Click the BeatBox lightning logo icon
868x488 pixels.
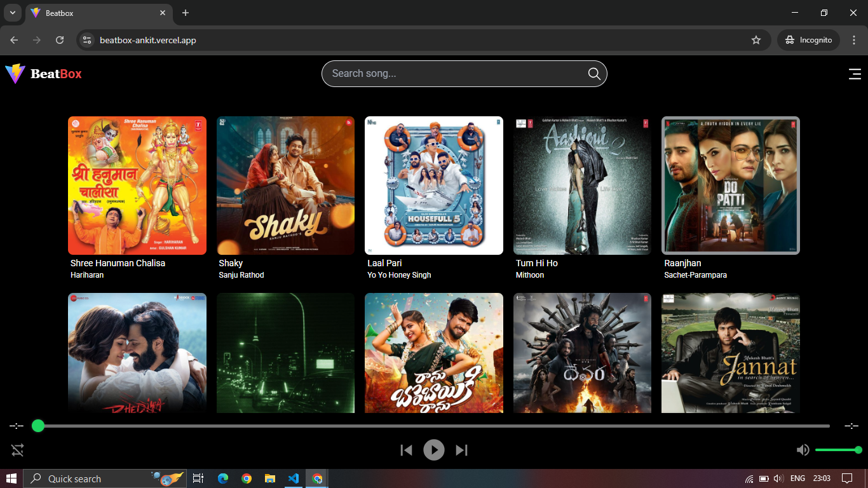pyautogui.click(x=15, y=74)
